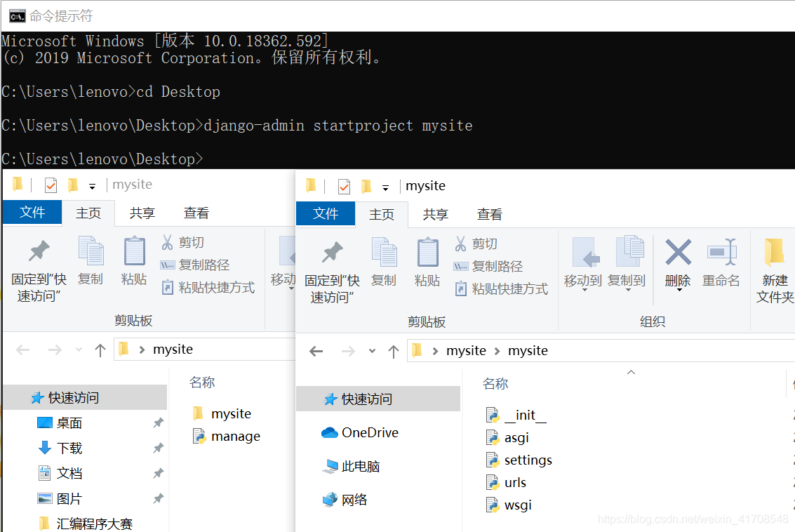This screenshot has height=532, width=795.
Task: Click Back arrow in right window
Action: [x=316, y=351]
